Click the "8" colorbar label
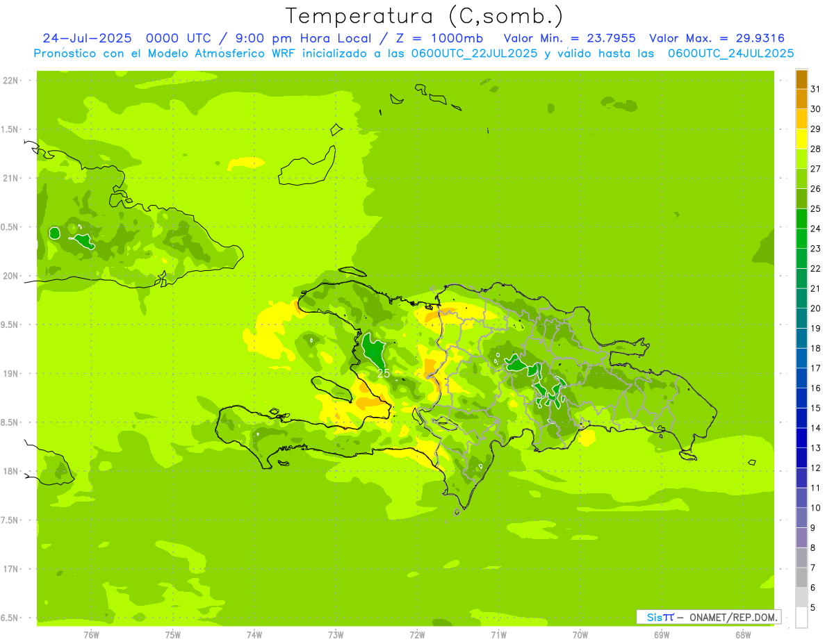The height and width of the screenshot is (644, 834). tap(812, 548)
